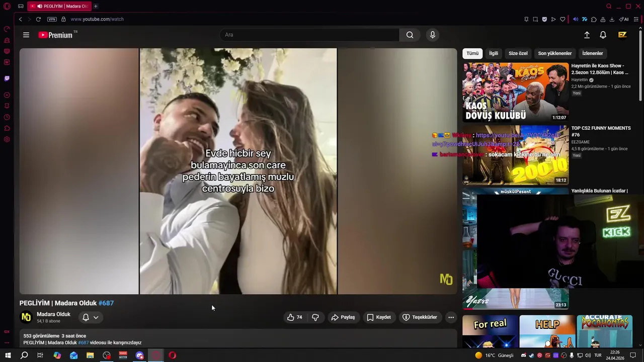The width and height of the screenshot is (644, 362).
Task: Run search with the magnifier button
Action: (410, 35)
